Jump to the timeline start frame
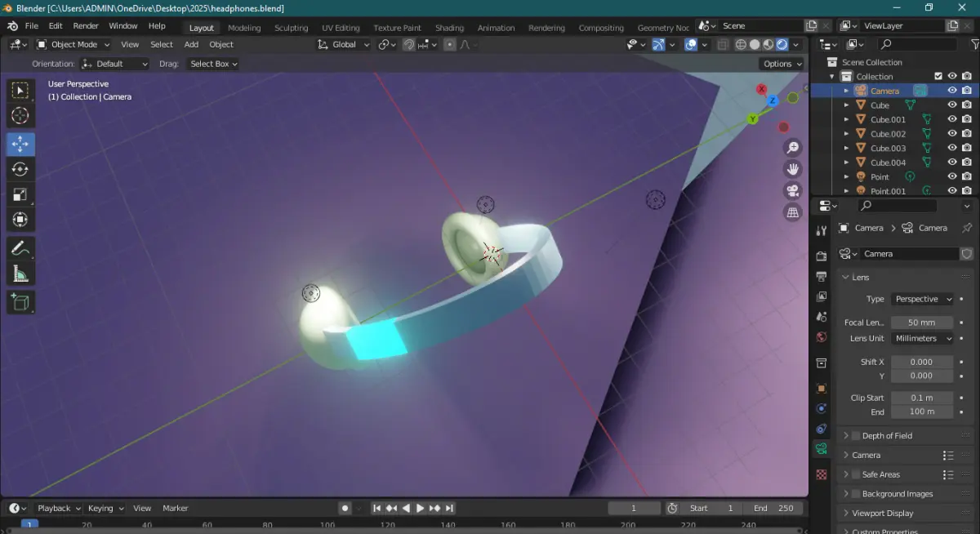 click(x=377, y=508)
